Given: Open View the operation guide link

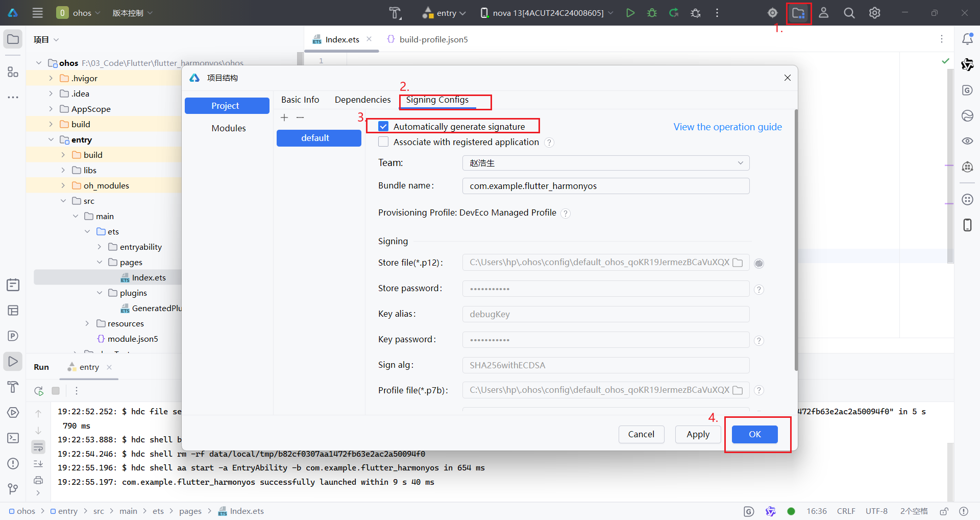Looking at the screenshot, I should [727, 127].
